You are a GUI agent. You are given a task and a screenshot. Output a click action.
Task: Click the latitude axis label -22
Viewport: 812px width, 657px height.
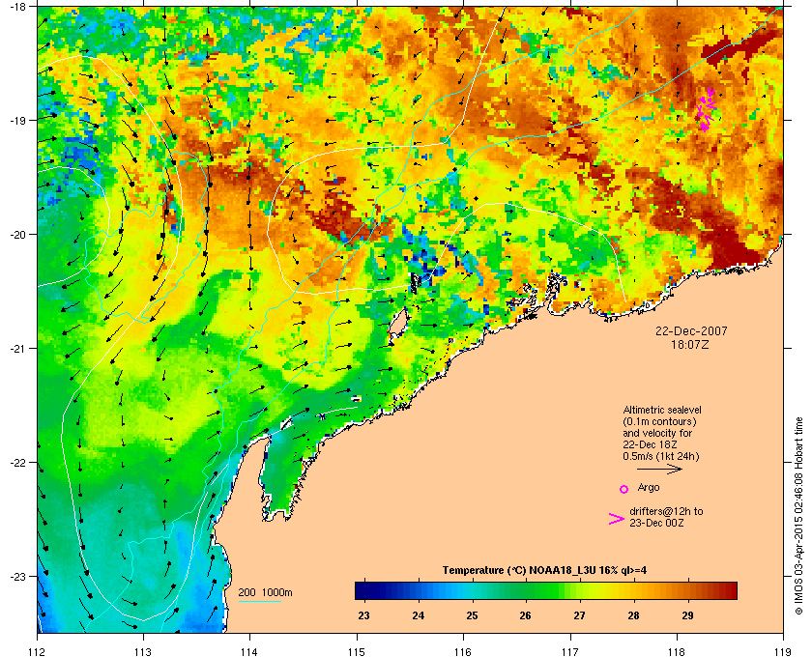17,462
